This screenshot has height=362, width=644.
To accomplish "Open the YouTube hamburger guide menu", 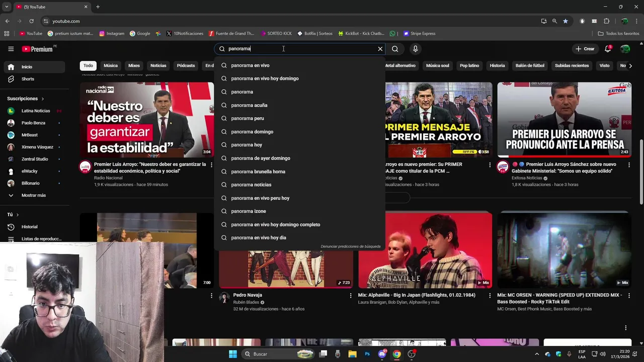I will 11,49.
